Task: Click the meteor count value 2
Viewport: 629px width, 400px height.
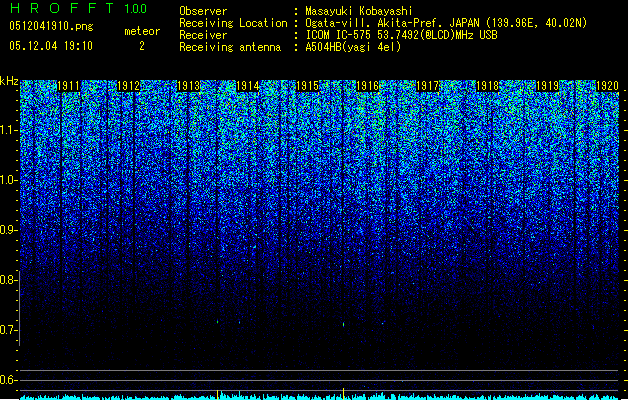Action: pyautogui.click(x=142, y=46)
